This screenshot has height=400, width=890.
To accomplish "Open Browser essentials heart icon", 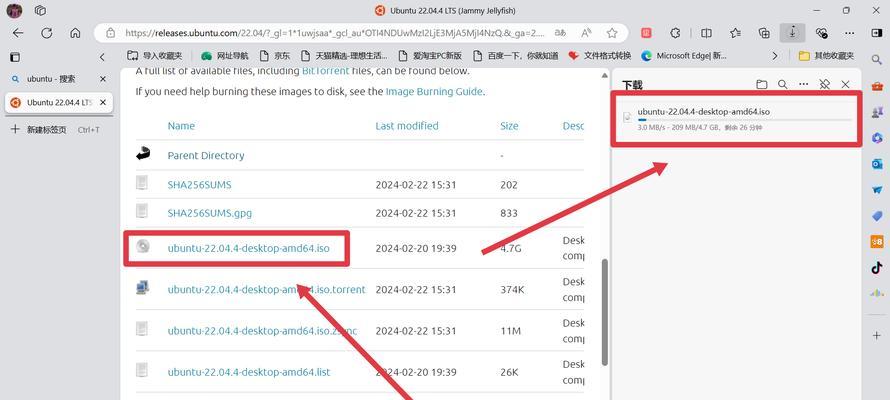I will (x=821, y=33).
